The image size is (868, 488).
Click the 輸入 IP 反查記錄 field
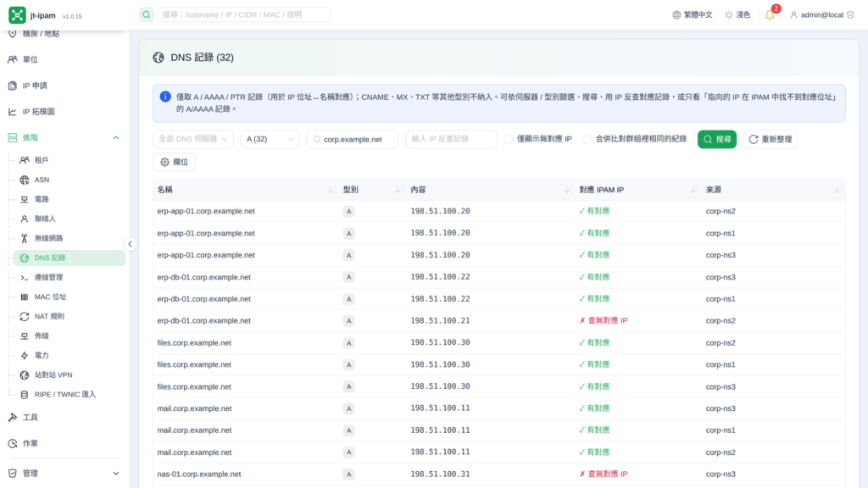click(x=451, y=139)
